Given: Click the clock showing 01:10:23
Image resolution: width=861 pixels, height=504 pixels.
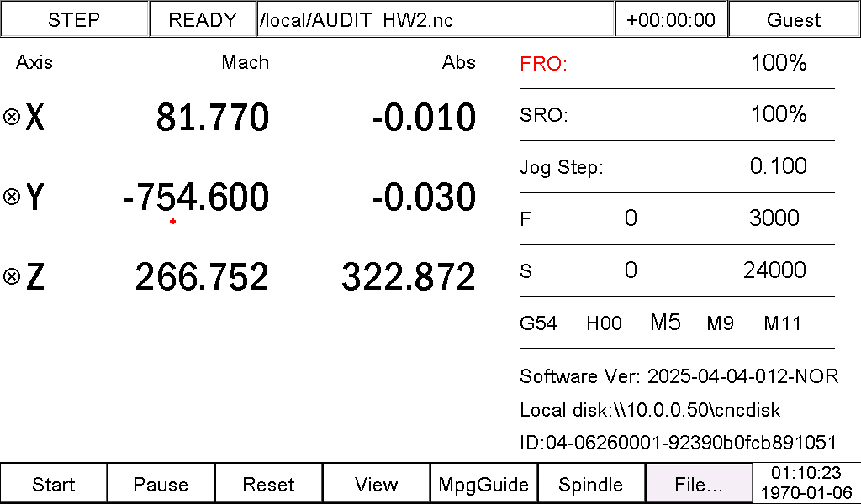Looking at the screenshot, I should tap(806, 473).
